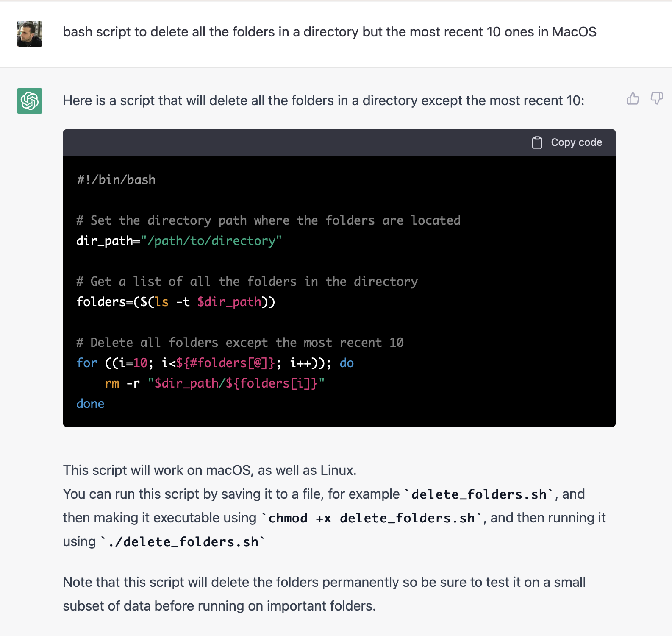
Task: Click the rm -r command line
Action: pos(214,383)
